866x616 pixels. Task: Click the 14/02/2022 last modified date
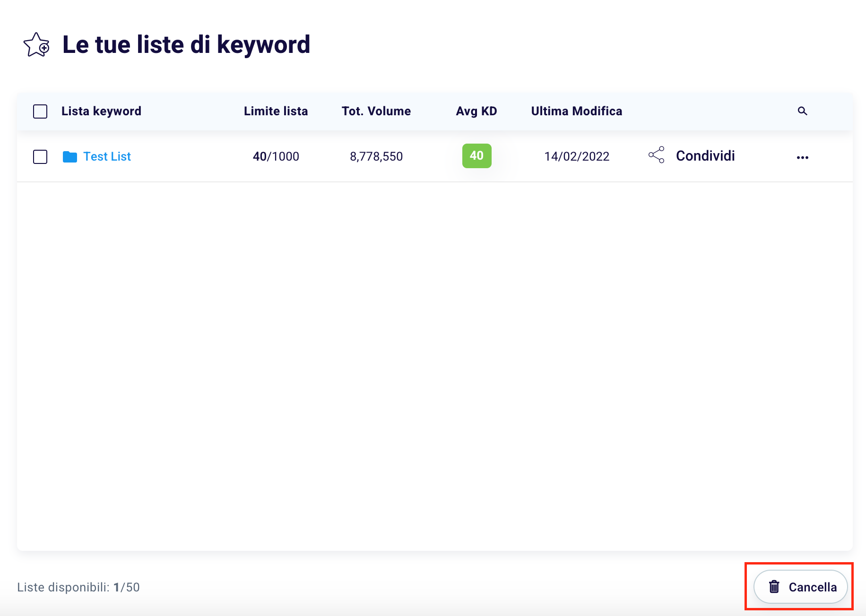(577, 156)
